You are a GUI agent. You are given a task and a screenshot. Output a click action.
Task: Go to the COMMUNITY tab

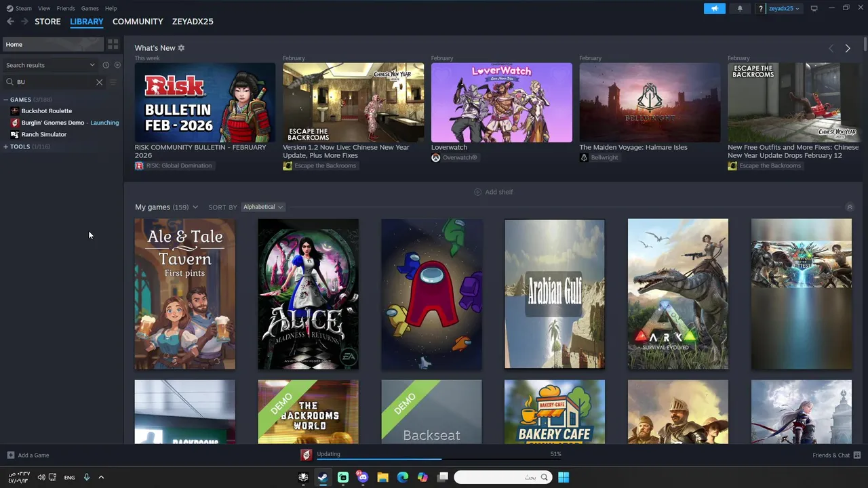(x=138, y=22)
